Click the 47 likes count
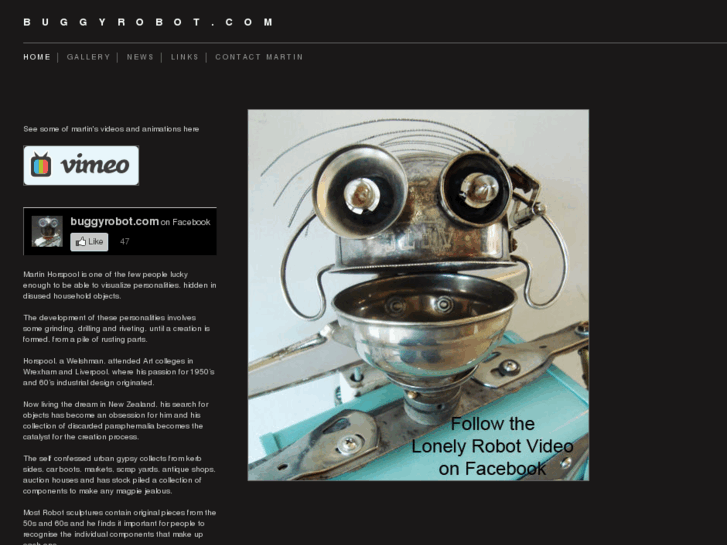 (125, 242)
